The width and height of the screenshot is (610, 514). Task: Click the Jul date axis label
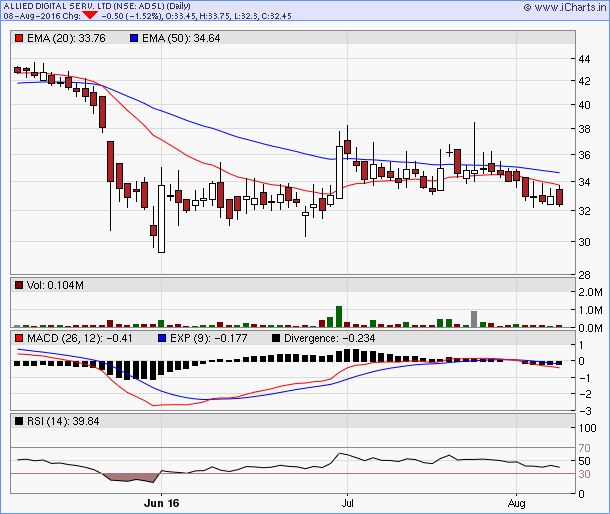pyautogui.click(x=347, y=503)
